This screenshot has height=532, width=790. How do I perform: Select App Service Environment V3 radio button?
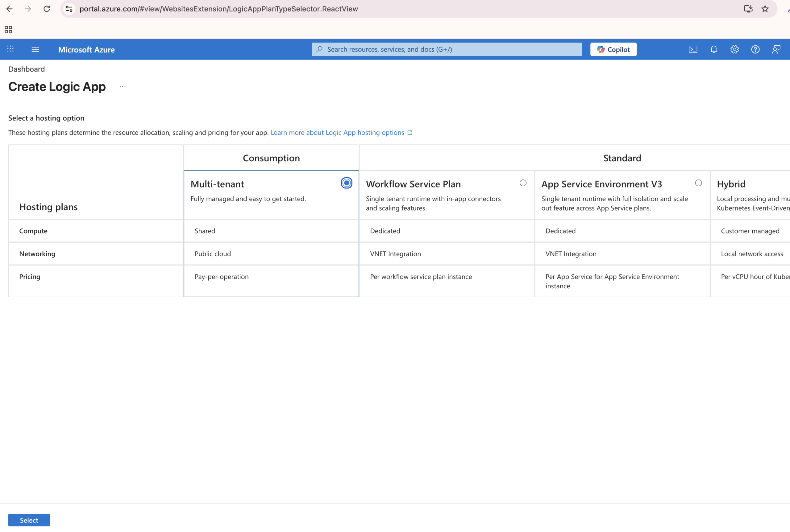698,183
